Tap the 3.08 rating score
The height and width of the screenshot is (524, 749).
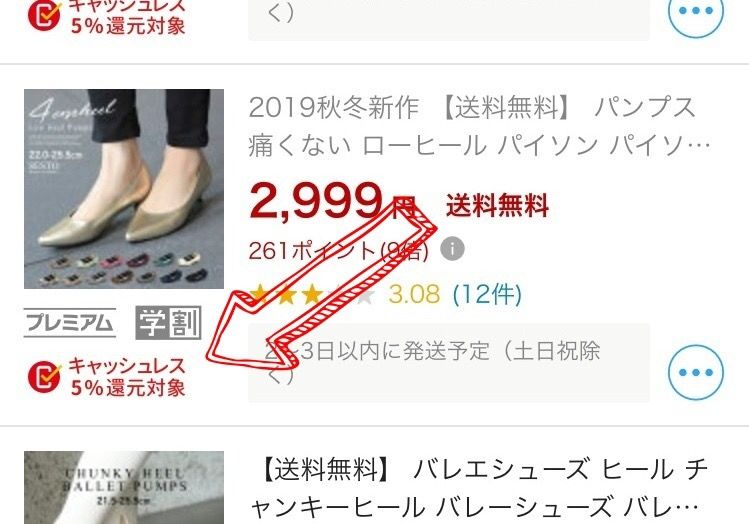[414, 294]
